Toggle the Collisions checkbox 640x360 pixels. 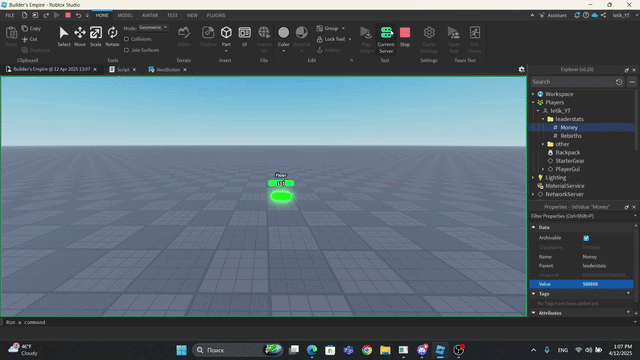(127, 39)
